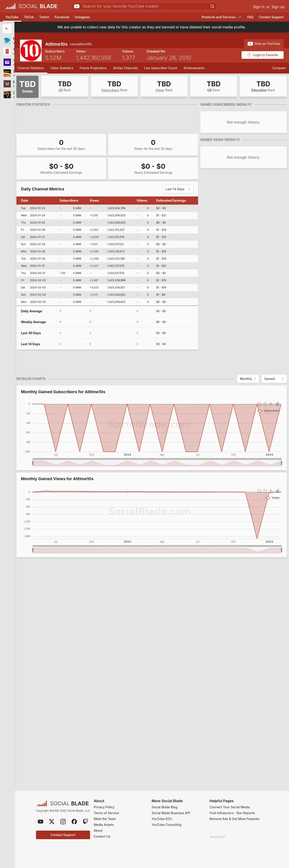The image size is (289, 868).
Task: Open the brown M avatar in the sidebar
Action: coord(7,84)
